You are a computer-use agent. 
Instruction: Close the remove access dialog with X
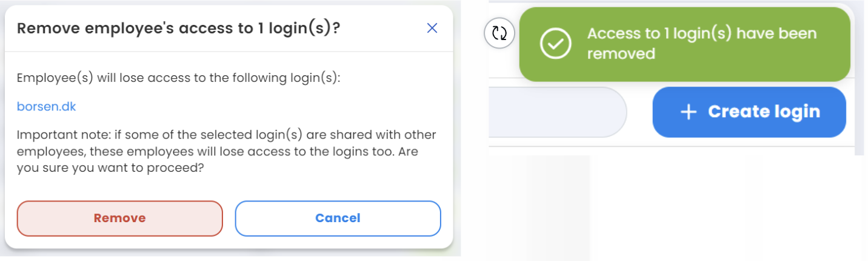pyautogui.click(x=432, y=28)
